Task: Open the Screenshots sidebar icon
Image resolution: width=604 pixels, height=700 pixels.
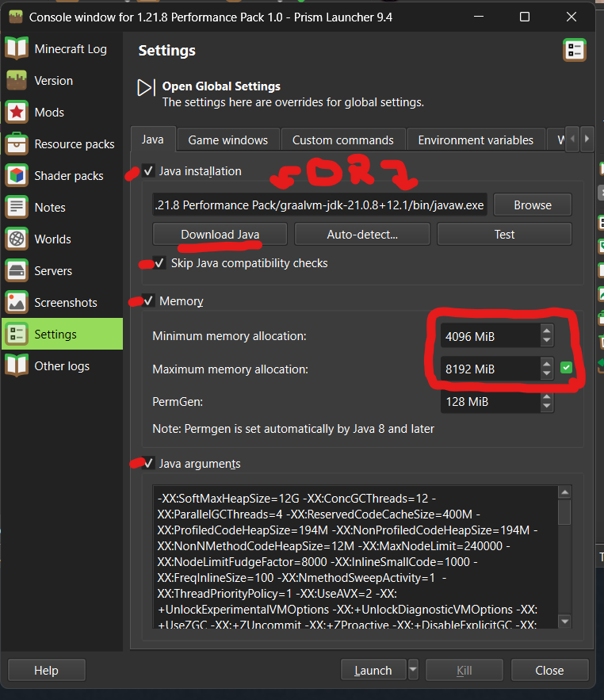Action: [x=17, y=302]
